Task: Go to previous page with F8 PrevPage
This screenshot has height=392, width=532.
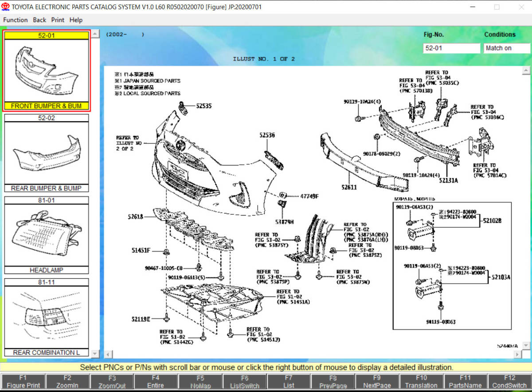Action: pos(333,381)
